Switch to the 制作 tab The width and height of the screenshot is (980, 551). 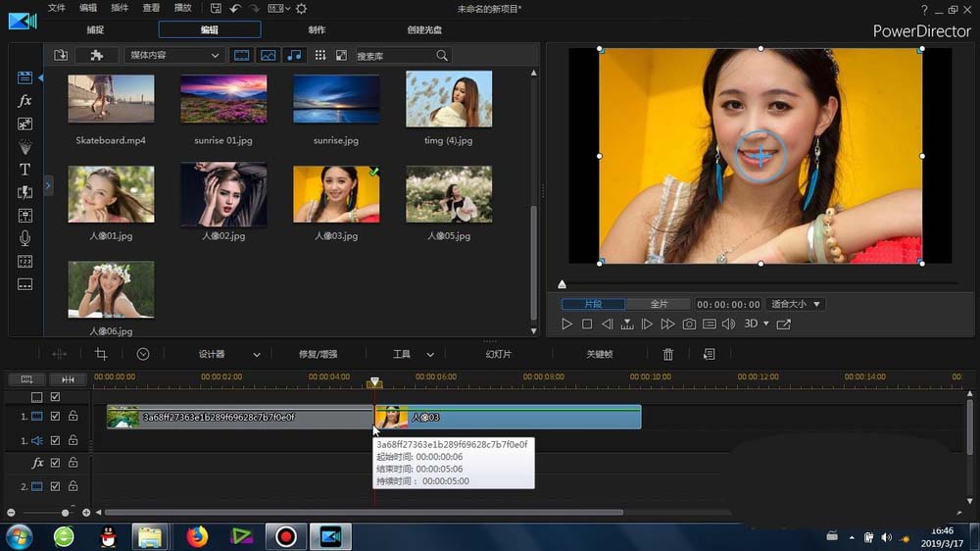317,29
